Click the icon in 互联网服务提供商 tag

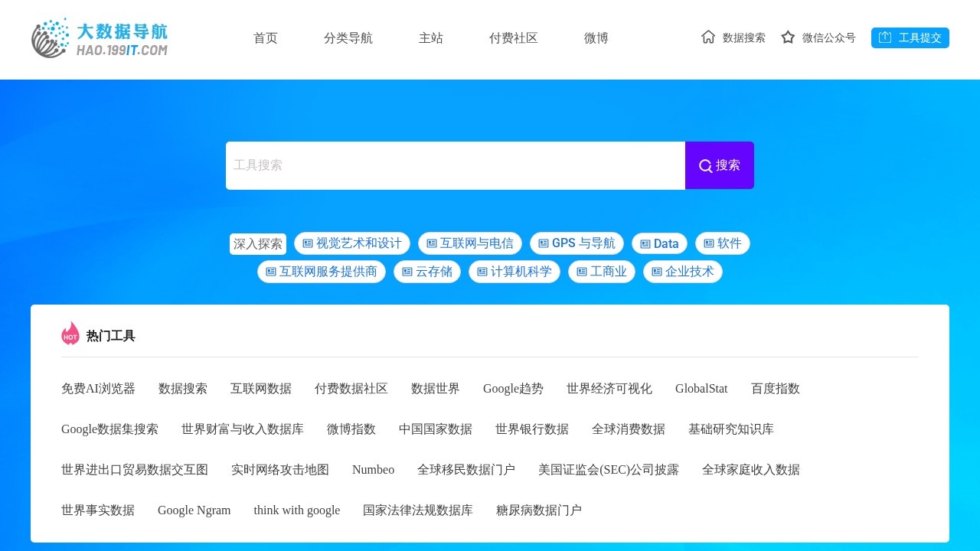tap(271, 272)
